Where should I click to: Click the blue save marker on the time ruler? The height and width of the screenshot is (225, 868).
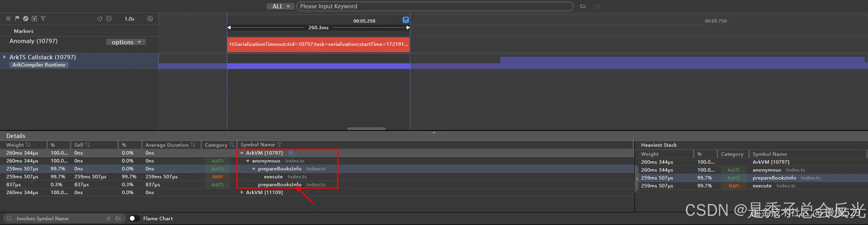coord(406,20)
